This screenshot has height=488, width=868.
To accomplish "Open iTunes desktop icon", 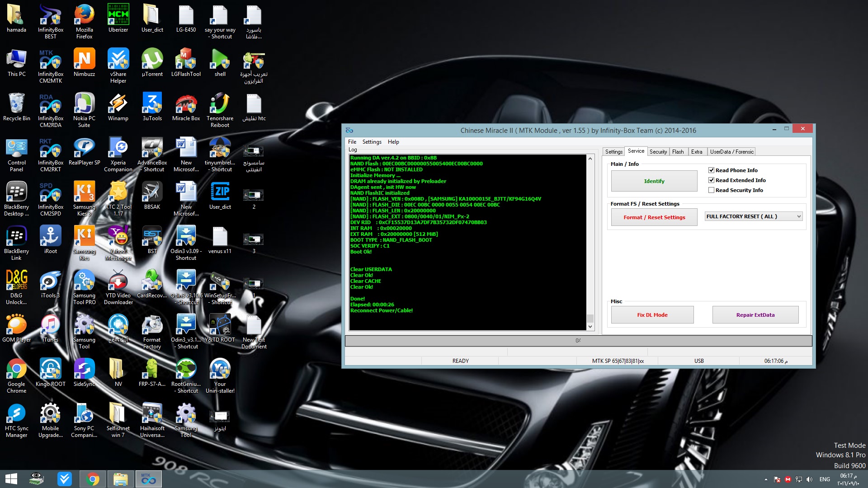I will coord(50,328).
